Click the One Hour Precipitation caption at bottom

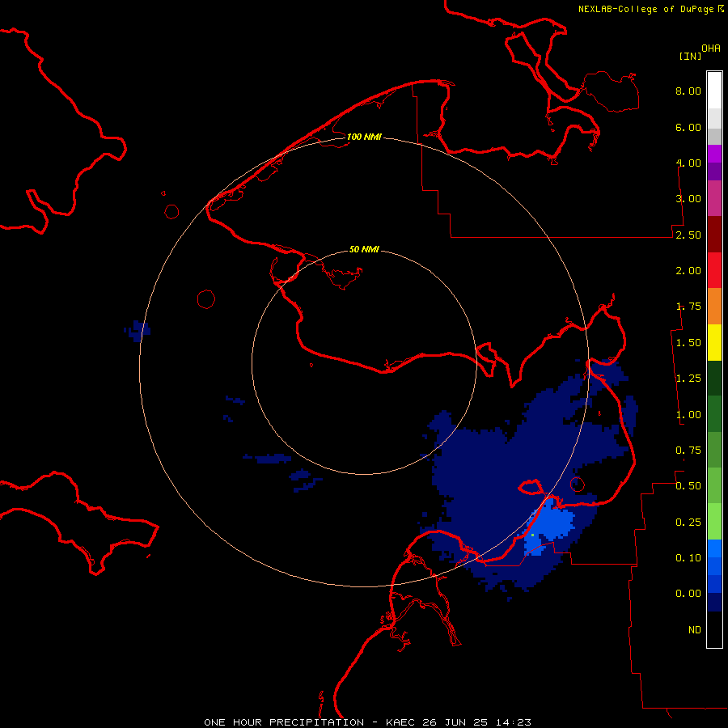367,722
